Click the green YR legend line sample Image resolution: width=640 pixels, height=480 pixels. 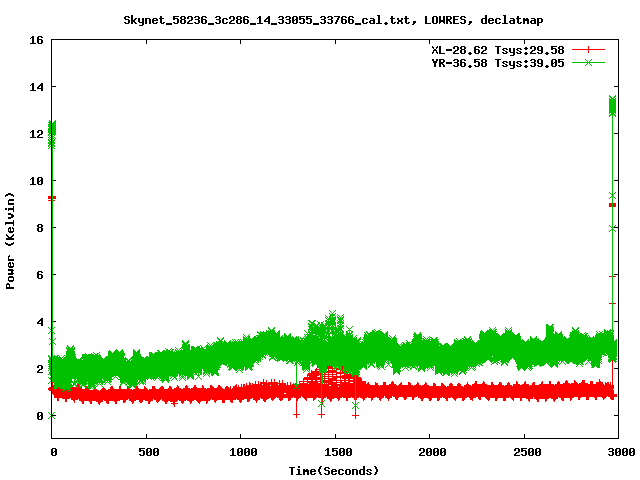(x=588, y=62)
